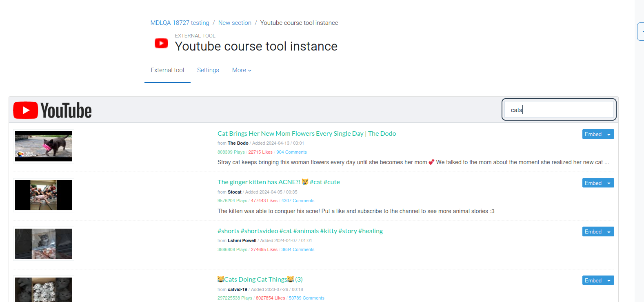Screen dimensions: 644x302
Task: Click Added 2023-07-26 / 00:18 text
Action: (x=277, y=290)
